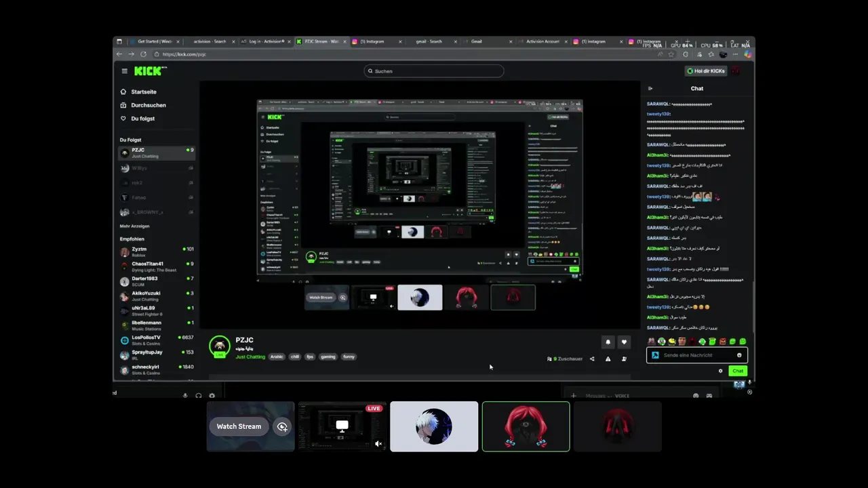Click the heart follow button under stream
This screenshot has width=868, height=488.
coord(624,342)
